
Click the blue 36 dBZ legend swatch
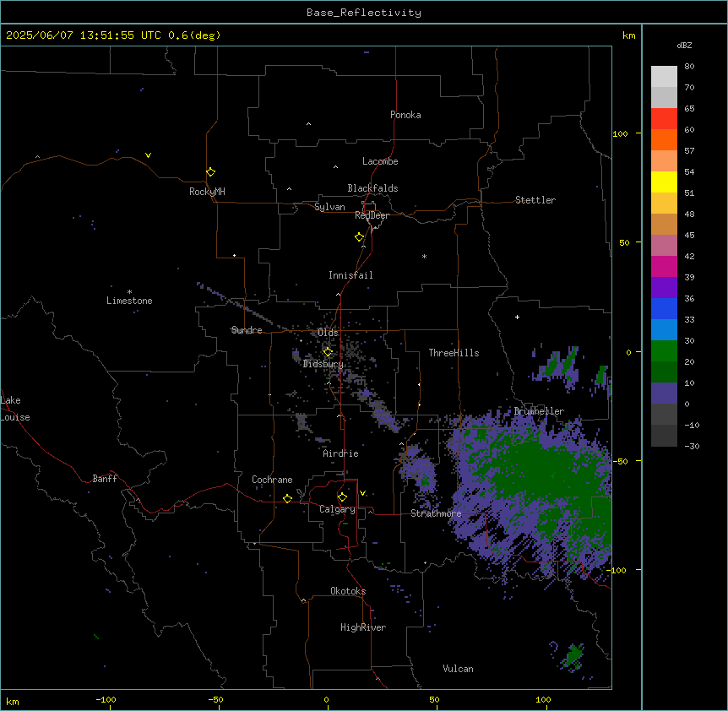(x=664, y=308)
